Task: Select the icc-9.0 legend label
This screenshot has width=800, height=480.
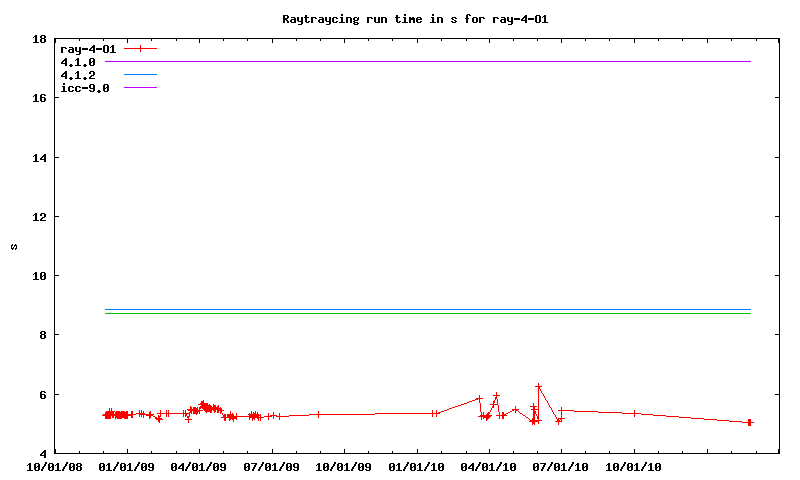Action: point(85,88)
